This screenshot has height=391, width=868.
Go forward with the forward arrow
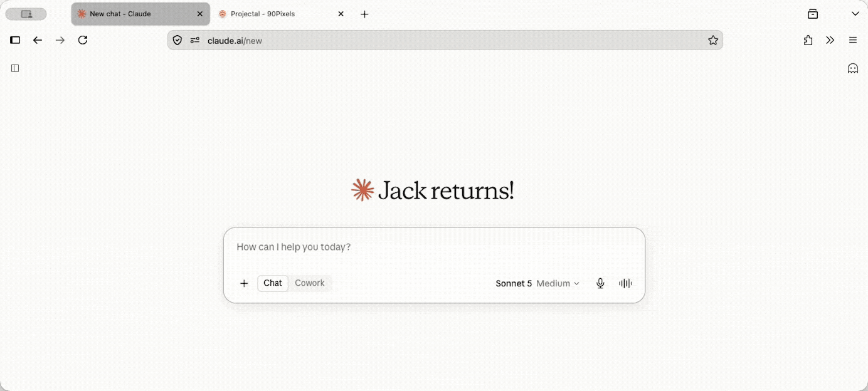(60, 40)
